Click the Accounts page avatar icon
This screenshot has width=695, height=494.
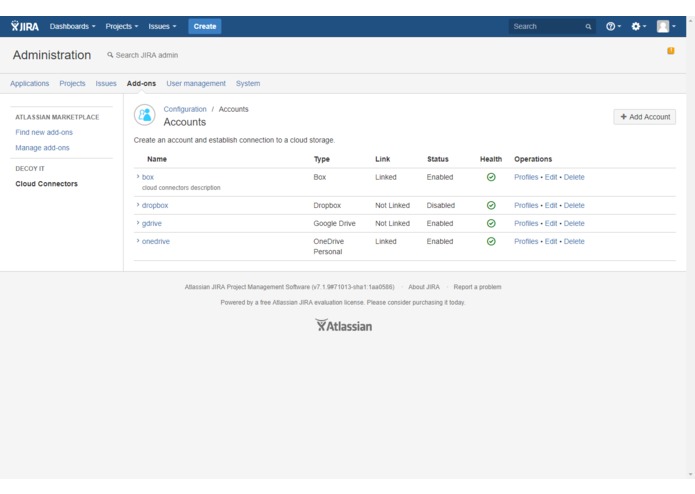(144, 115)
